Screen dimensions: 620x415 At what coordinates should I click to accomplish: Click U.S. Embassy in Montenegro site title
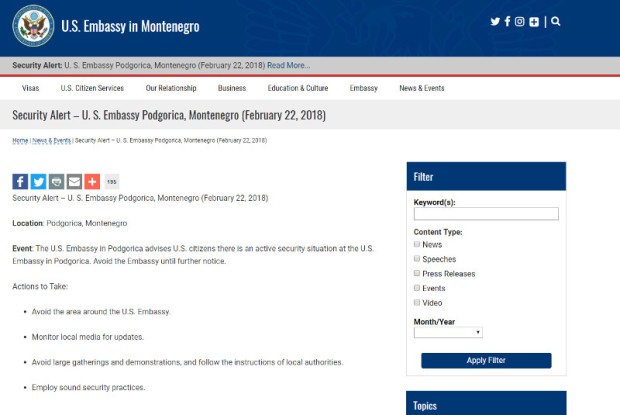click(x=130, y=26)
